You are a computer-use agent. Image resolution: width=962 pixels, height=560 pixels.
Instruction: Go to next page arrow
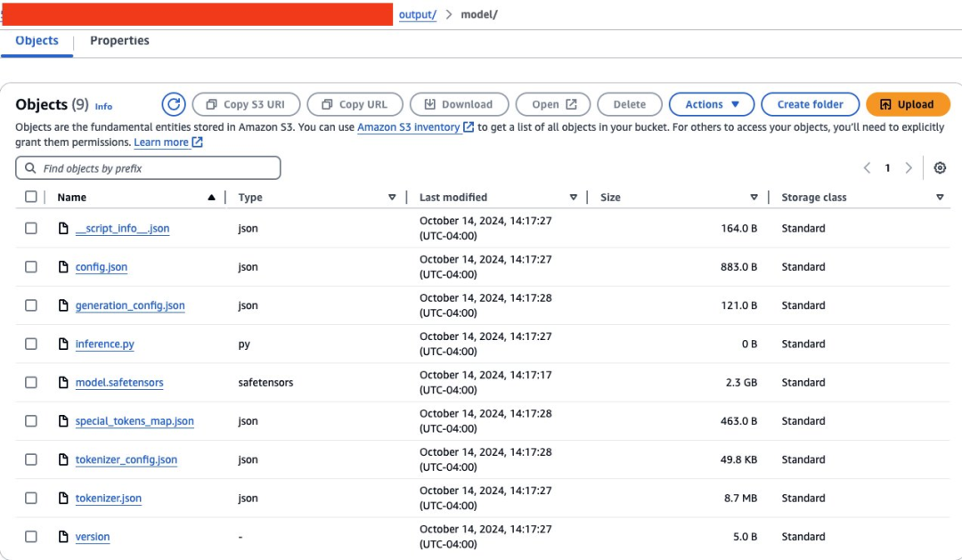pyautogui.click(x=909, y=168)
